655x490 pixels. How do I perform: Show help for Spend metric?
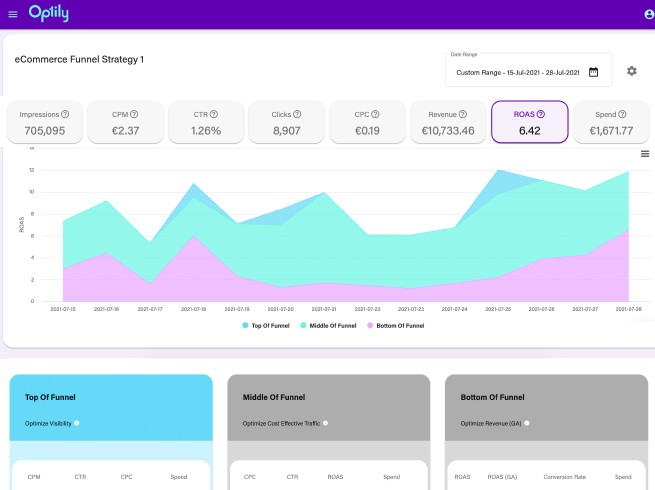(622, 114)
